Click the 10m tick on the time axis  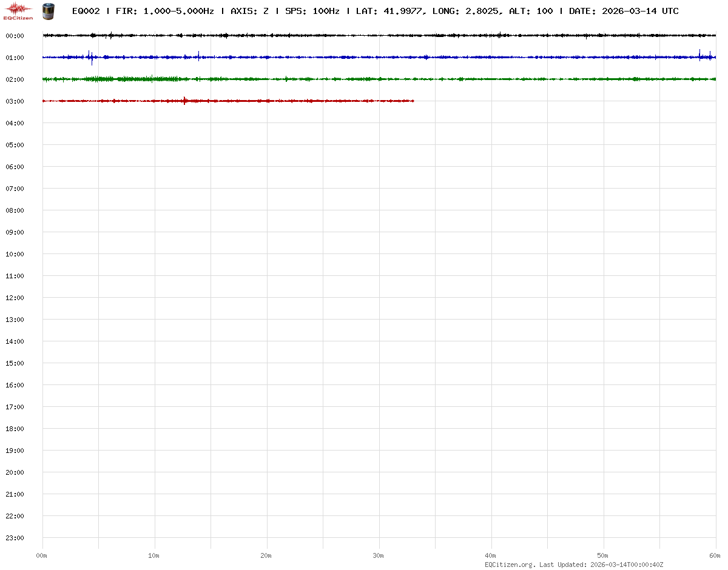[154, 555]
